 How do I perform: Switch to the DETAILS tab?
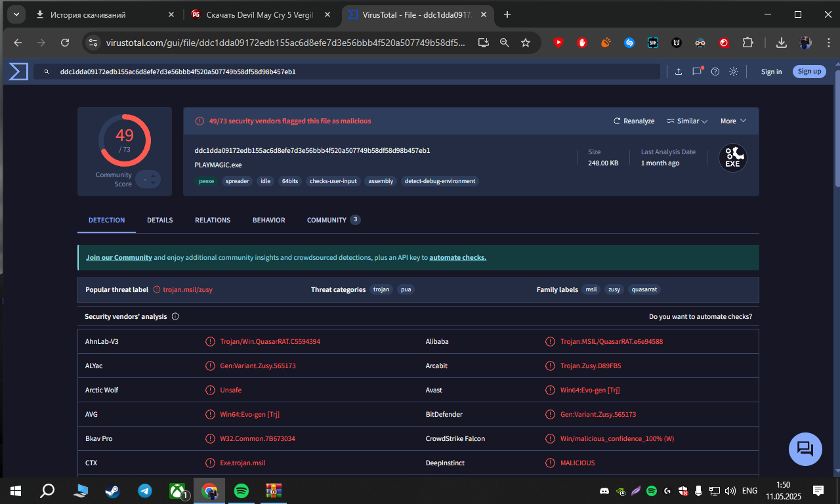160,220
